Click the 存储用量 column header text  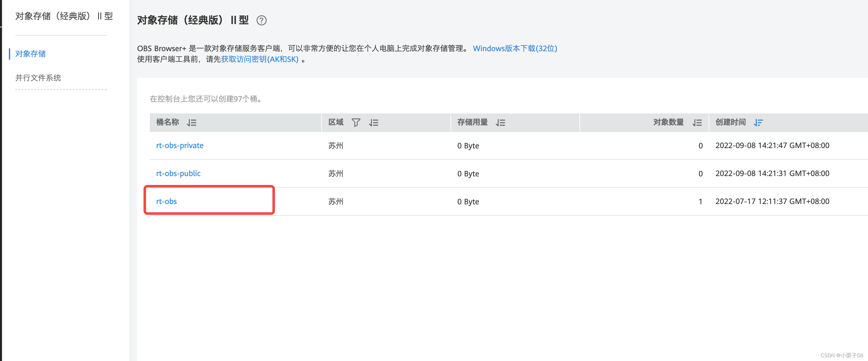click(472, 122)
